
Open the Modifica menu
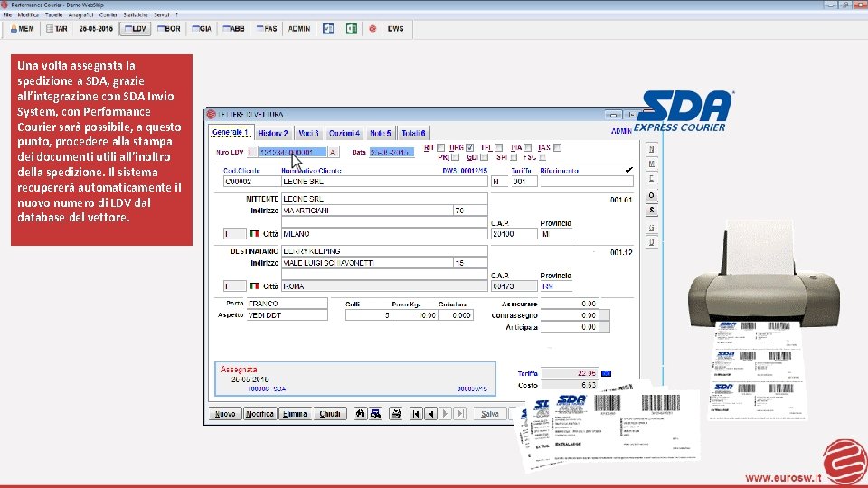click(x=28, y=15)
